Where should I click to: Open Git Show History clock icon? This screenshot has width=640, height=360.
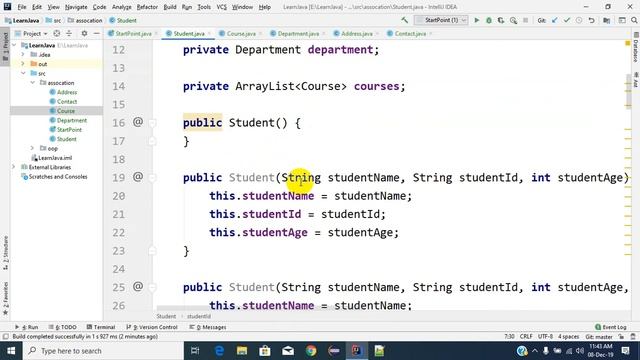(579, 20)
